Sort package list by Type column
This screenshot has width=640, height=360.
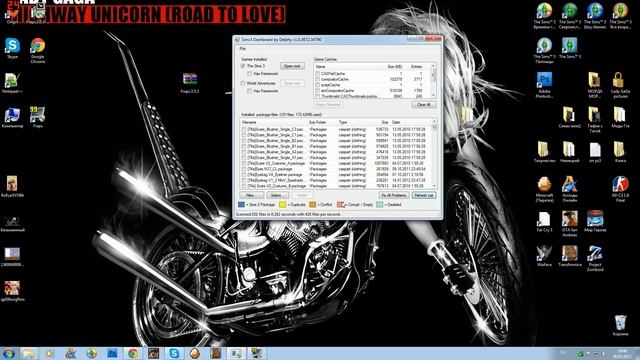pyautogui.click(x=353, y=122)
